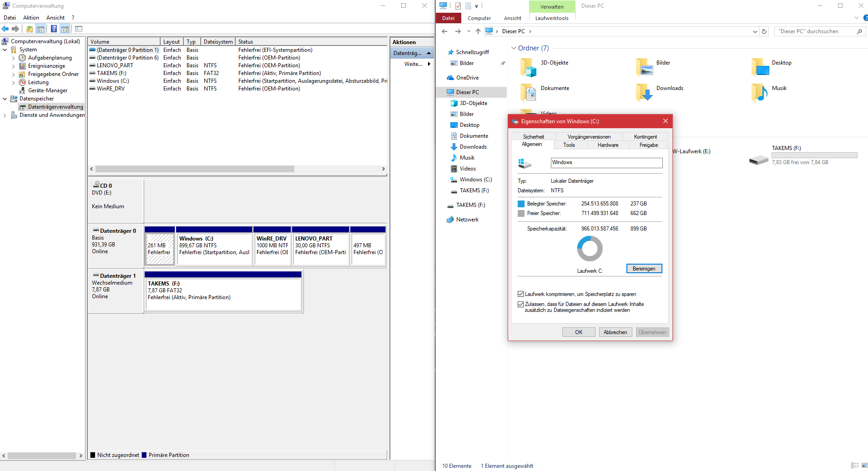Open the Musik folder in Ordner section
Screen dimensions: 868x471
(x=769, y=92)
